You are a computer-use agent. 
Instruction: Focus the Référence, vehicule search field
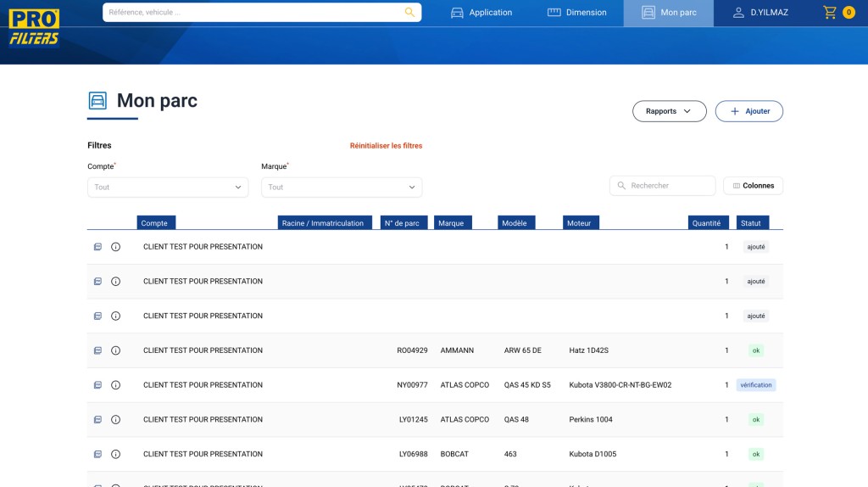coord(262,12)
